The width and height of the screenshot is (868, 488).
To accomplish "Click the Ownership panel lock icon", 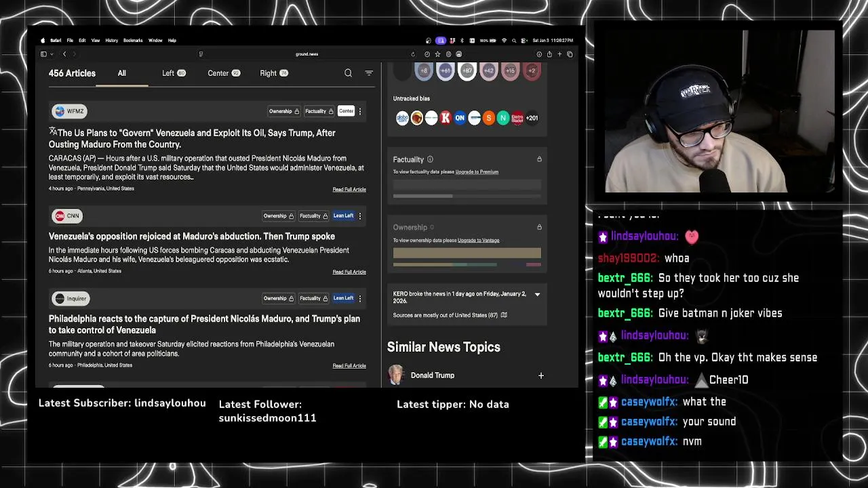I will pos(539,227).
